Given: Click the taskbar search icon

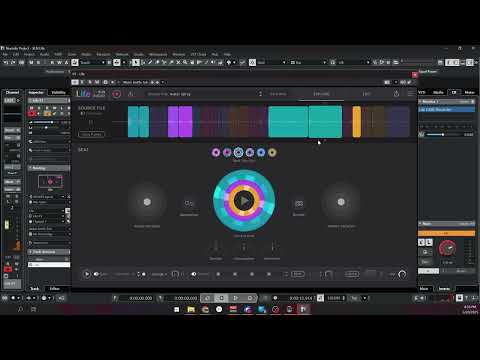Looking at the screenshot, I should pos(21,310).
